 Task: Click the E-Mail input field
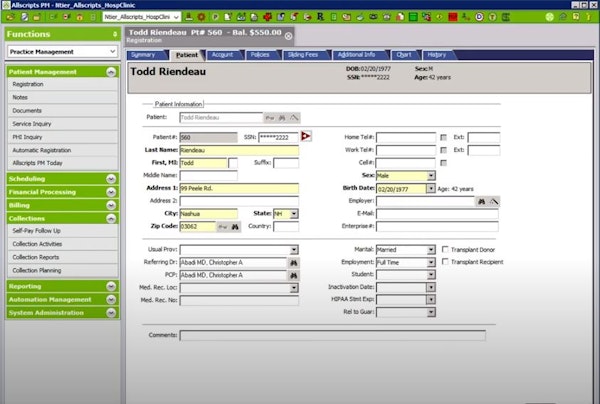[437, 213]
